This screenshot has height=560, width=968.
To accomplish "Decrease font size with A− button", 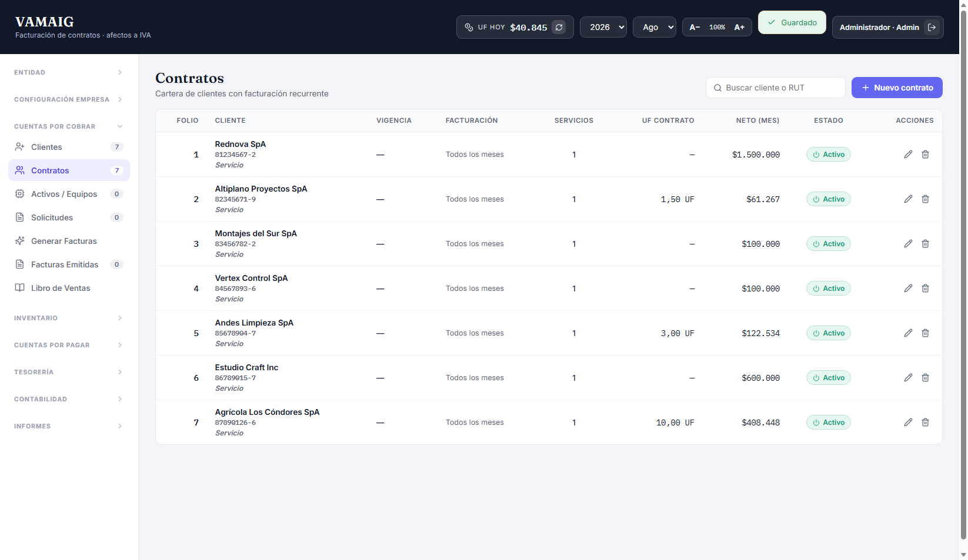I will 695,27.
